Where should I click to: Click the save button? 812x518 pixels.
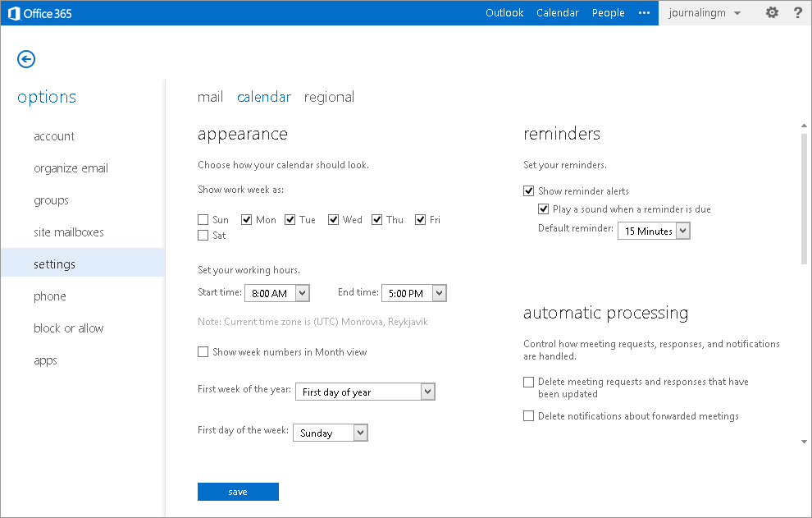(x=238, y=492)
